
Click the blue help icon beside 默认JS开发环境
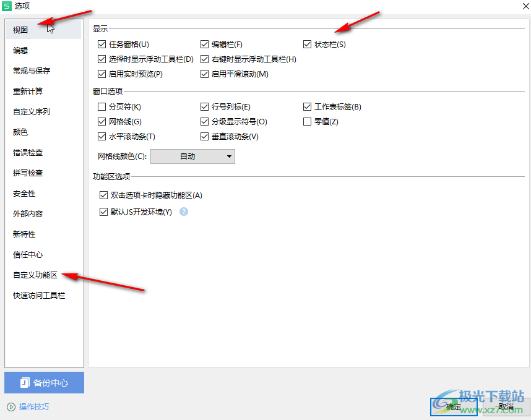pos(184,212)
